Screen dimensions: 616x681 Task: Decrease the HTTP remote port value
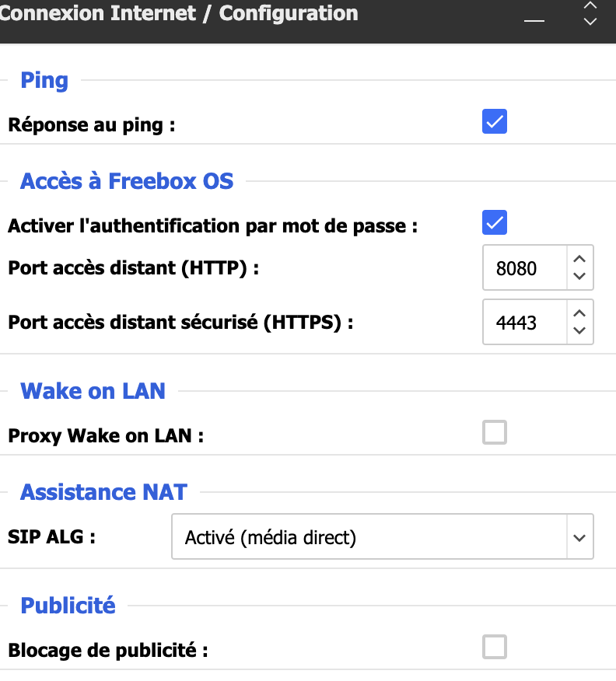pyautogui.click(x=579, y=276)
